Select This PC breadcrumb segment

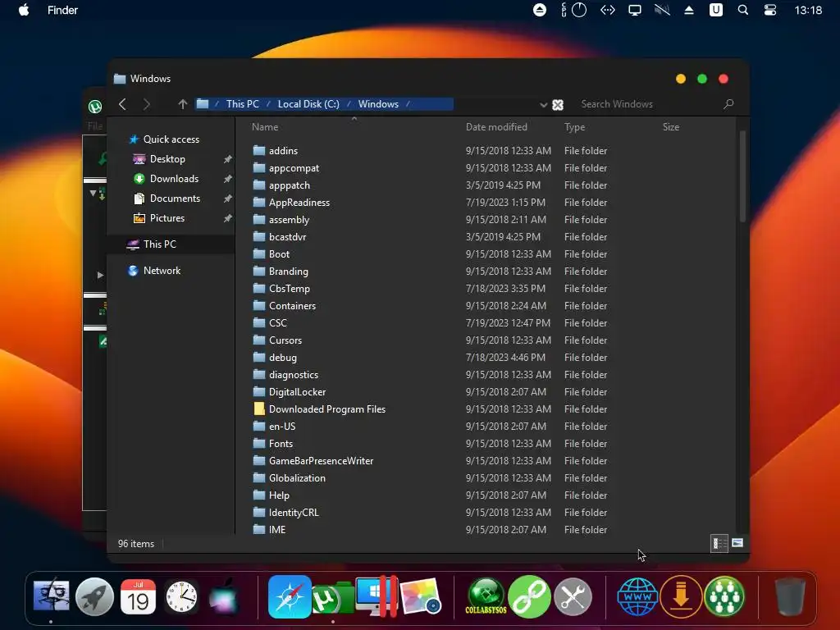pos(243,104)
